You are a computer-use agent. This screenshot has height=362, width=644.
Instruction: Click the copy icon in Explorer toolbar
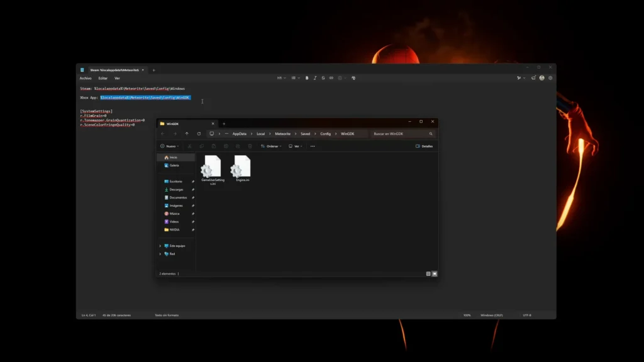coord(202,146)
